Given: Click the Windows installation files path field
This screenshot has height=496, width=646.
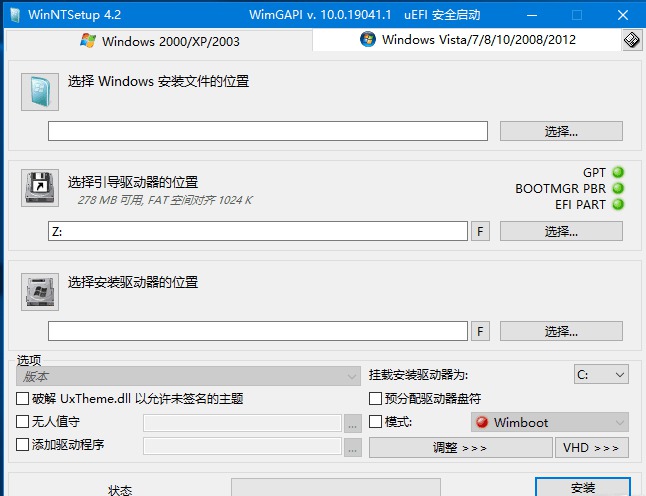Looking at the screenshot, I should tap(268, 131).
